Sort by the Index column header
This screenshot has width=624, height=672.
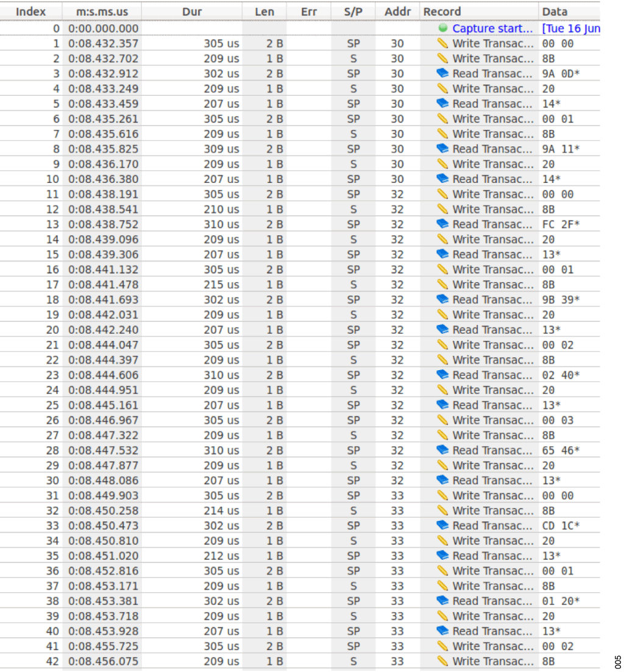[31, 12]
